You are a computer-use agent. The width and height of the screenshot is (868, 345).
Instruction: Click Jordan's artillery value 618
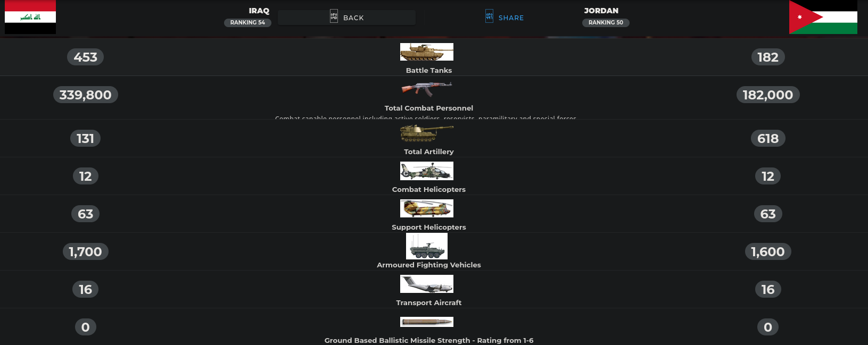[x=768, y=138]
